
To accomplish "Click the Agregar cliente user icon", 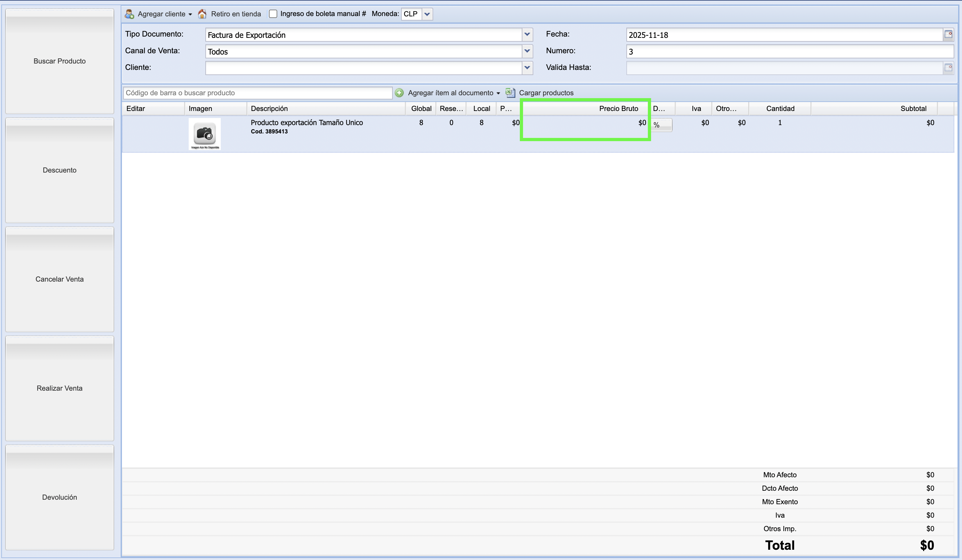I will [x=129, y=14].
